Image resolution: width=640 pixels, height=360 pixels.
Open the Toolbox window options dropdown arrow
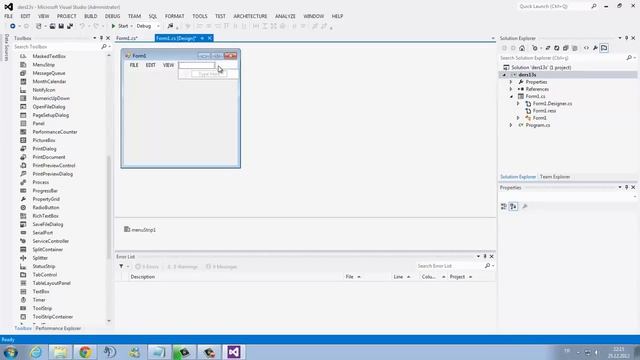(x=95, y=38)
